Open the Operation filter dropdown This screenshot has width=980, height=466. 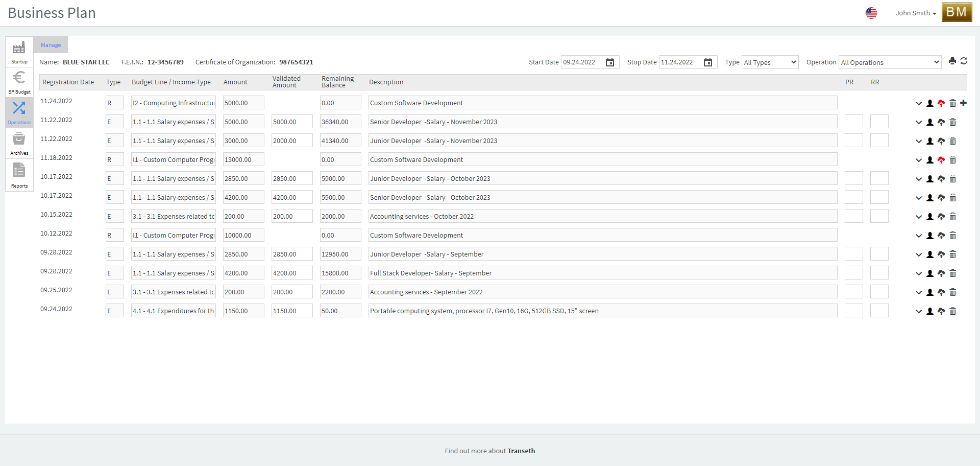[890, 62]
